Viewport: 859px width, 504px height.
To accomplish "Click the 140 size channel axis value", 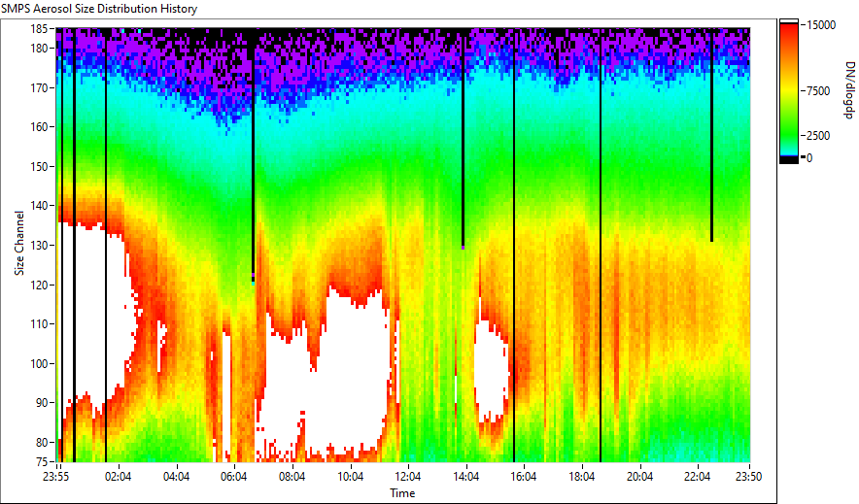I will click(x=38, y=206).
